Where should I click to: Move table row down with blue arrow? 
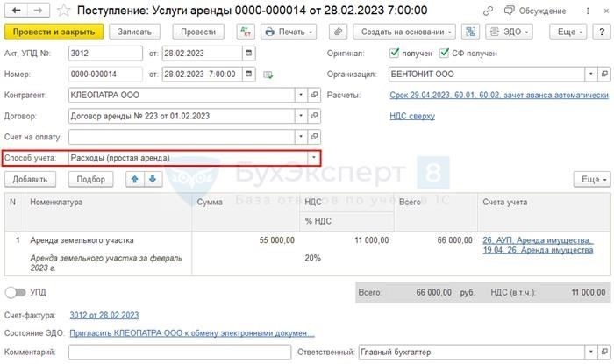153,179
